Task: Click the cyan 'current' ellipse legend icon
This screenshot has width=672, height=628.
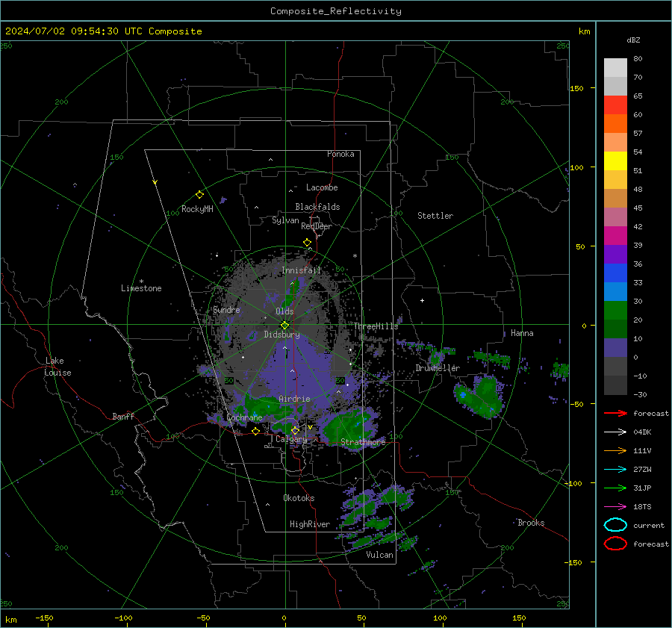Action: 615,525
